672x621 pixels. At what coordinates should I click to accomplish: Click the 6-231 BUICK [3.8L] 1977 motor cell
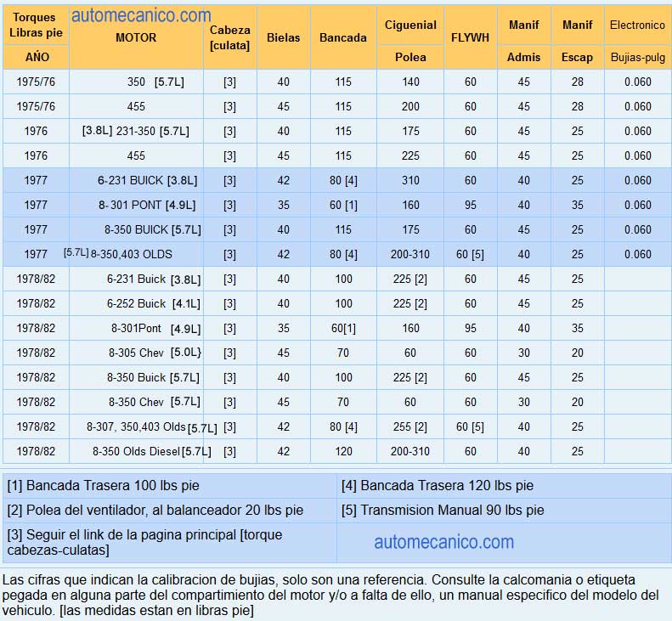click(x=136, y=180)
